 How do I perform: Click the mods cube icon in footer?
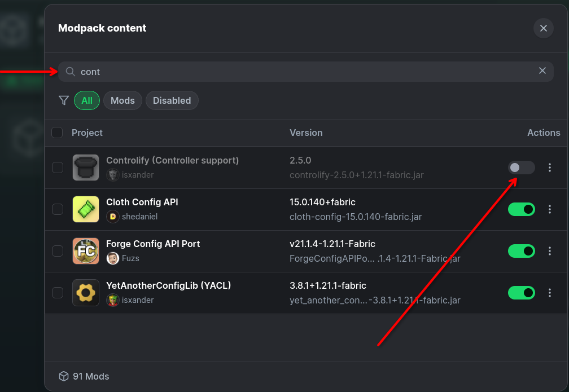(x=64, y=376)
